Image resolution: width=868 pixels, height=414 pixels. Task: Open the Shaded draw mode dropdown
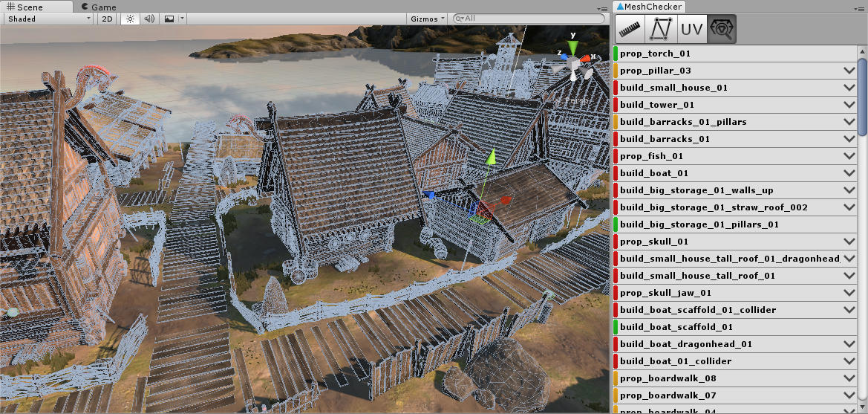[48, 19]
